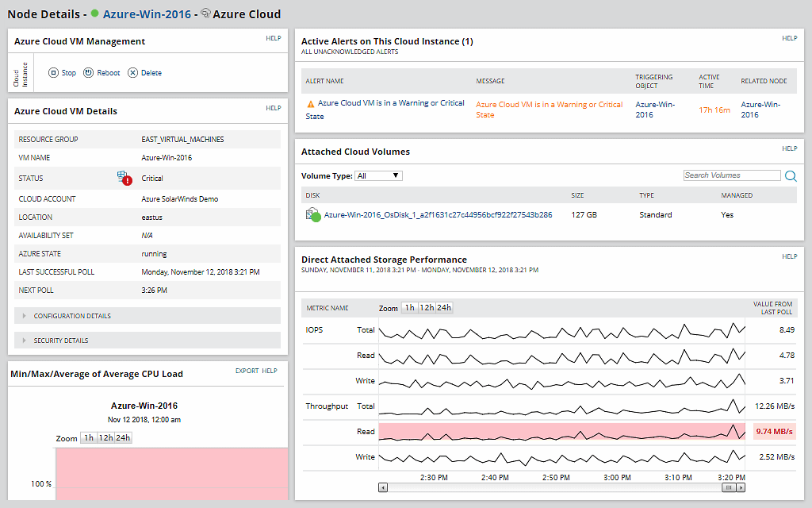The image size is (812, 508).
Task: Open the Azure-Win-2016 node title link
Action: [147, 14]
